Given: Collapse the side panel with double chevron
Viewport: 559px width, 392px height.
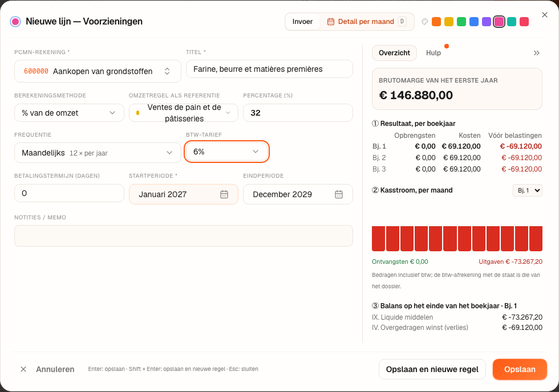Looking at the screenshot, I should 537,53.
